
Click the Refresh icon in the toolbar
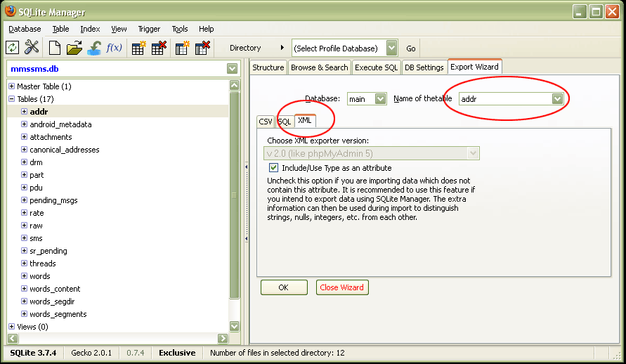[13, 48]
